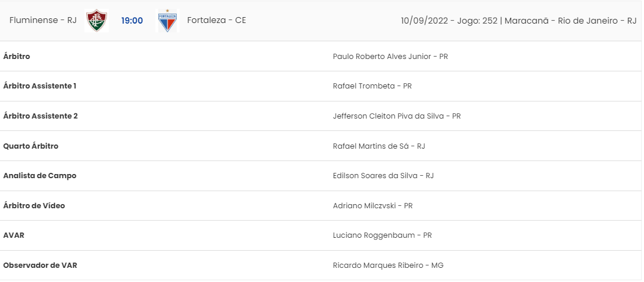The height and width of the screenshot is (282, 644).
Task: Click the Árbitro Assistente 1 label
Action: (40, 86)
